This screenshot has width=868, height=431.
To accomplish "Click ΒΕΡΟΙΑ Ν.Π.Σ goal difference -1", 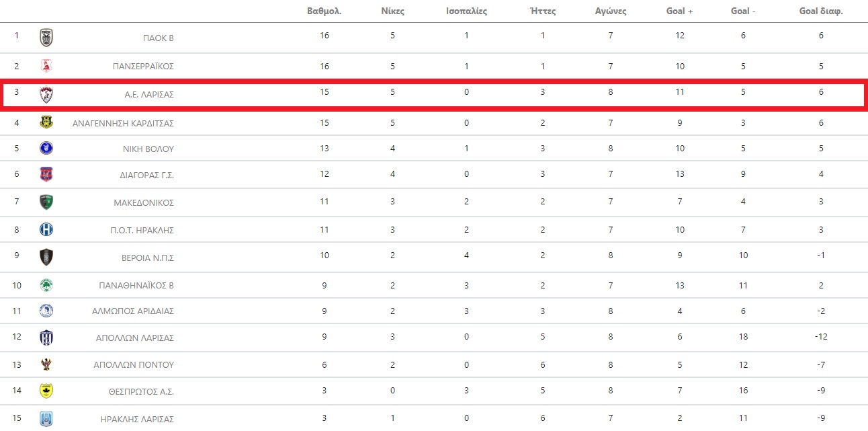I will (821, 256).
